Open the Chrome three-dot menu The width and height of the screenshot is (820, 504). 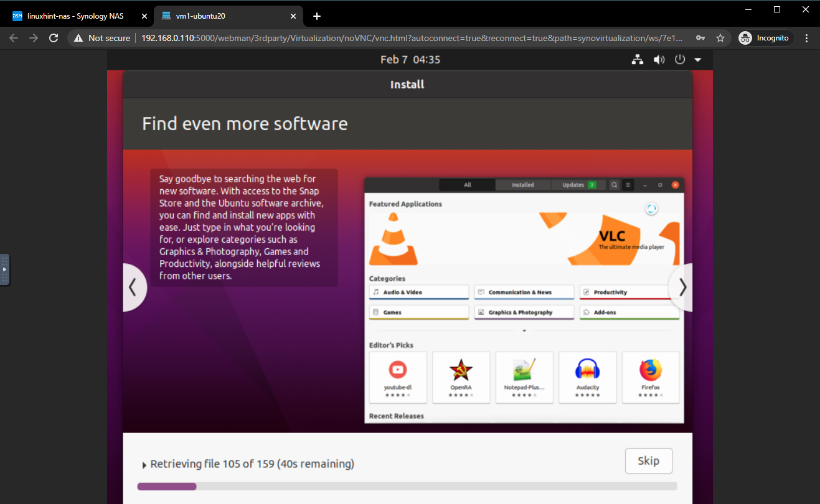point(807,38)
